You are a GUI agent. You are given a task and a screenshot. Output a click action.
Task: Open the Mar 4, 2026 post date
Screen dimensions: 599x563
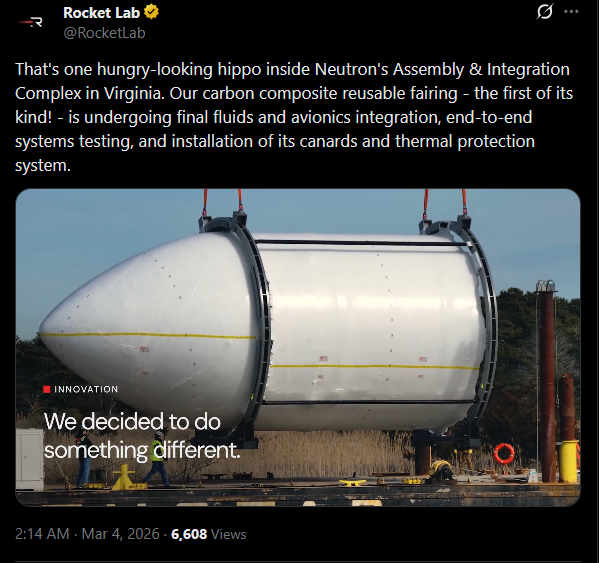(120, 534)
